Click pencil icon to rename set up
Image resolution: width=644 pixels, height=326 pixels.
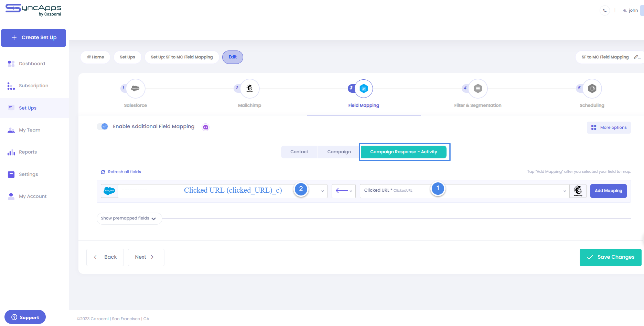[637, 57]
